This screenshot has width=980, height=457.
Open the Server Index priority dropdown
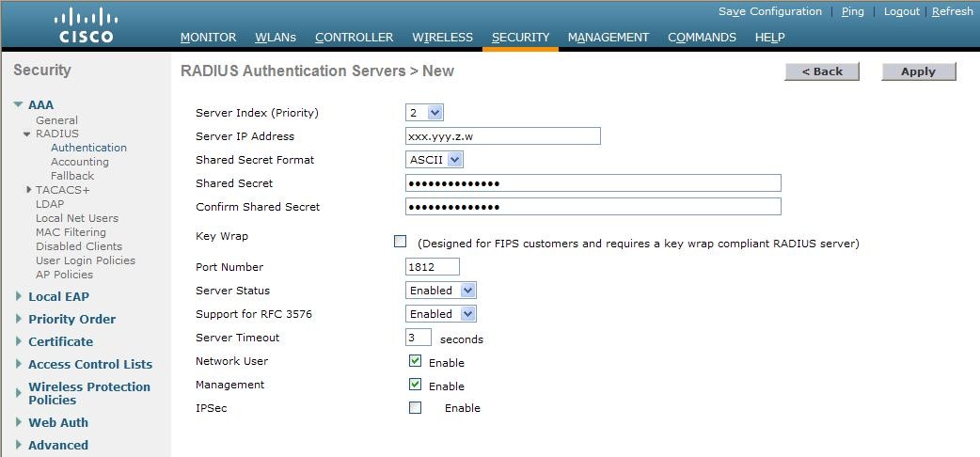tap(424, 113)
